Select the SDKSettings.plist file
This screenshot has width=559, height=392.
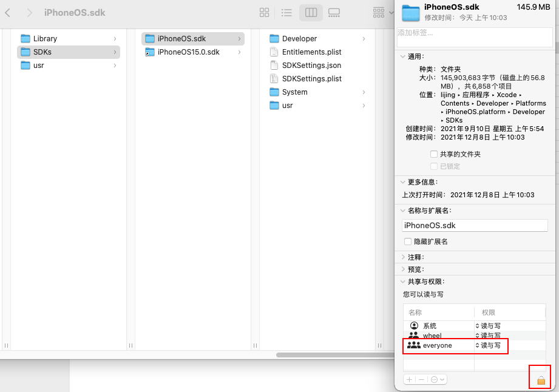point(317,79)
